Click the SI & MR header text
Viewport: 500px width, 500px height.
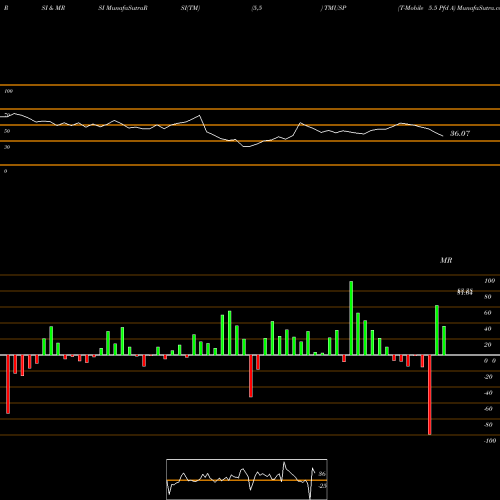click(x=53, y=8)
